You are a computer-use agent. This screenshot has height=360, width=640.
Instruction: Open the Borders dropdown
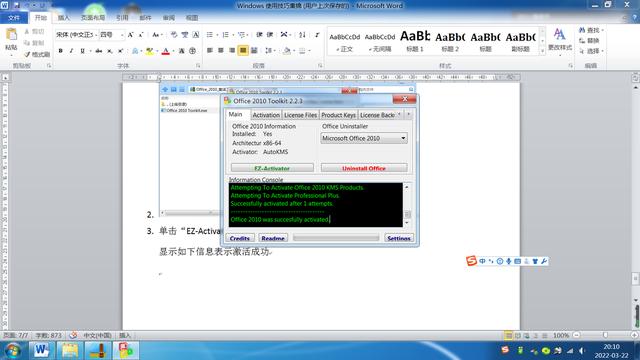304,51
